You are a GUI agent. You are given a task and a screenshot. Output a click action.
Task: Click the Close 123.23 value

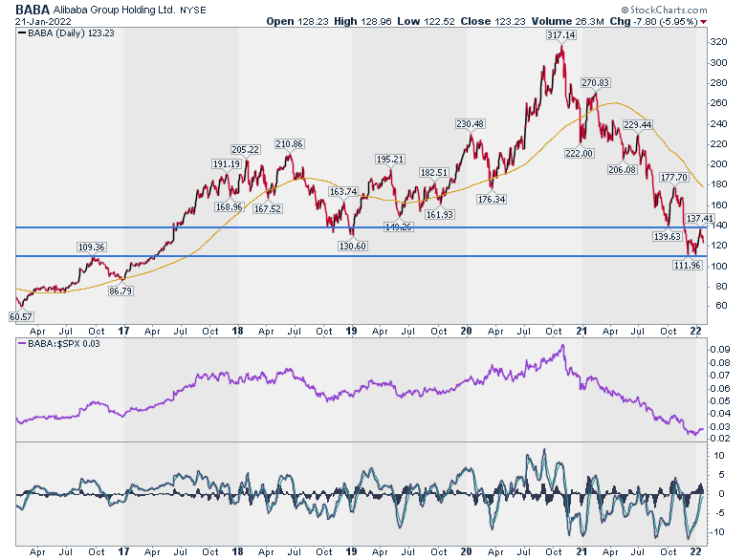click(x=493, y=21)
